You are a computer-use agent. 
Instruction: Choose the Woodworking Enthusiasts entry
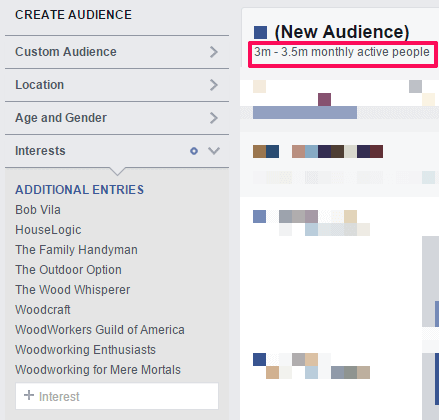click(x=86, y=350)
